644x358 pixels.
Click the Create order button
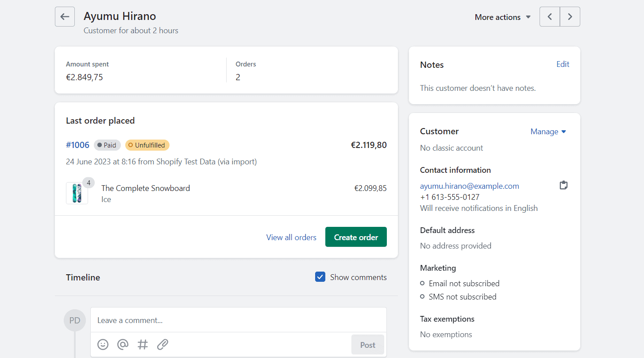coord(356,237)
